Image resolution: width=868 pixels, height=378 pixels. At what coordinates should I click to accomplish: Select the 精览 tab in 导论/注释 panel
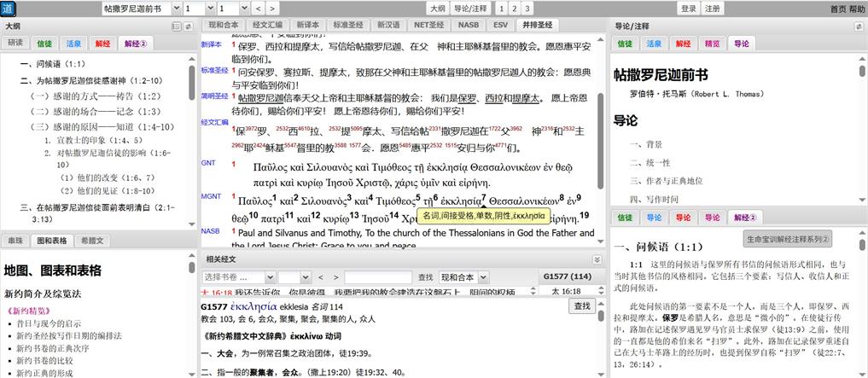pos(712,44)
